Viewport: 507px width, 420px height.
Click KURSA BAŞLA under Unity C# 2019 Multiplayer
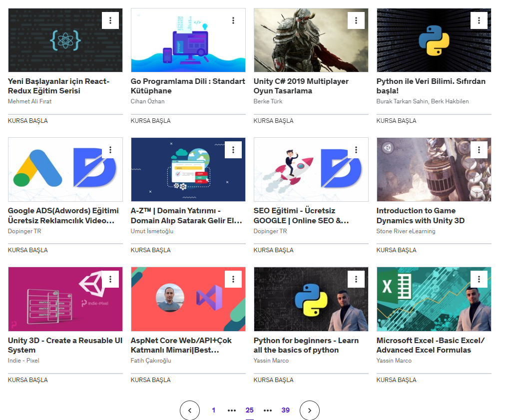pos(274,120)
